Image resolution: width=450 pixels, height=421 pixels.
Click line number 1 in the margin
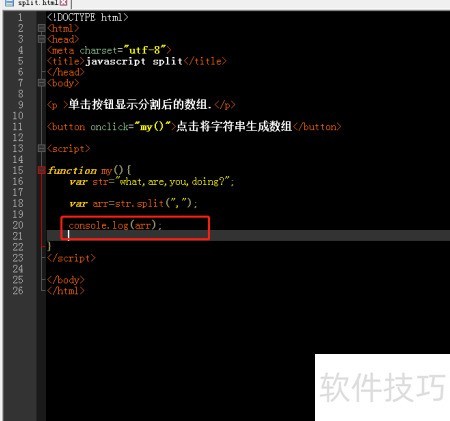[20, 17]
